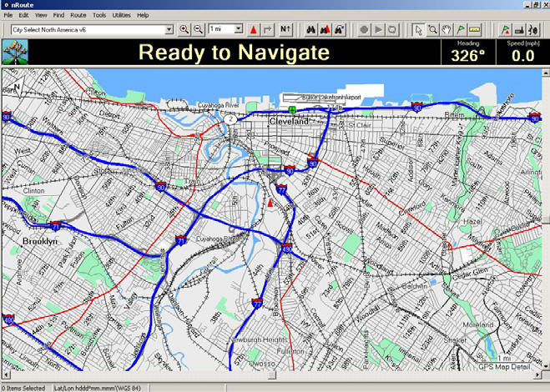Click the vertical scrollbar thumb
The image size is (550, 392).
[x=546, y=220]
